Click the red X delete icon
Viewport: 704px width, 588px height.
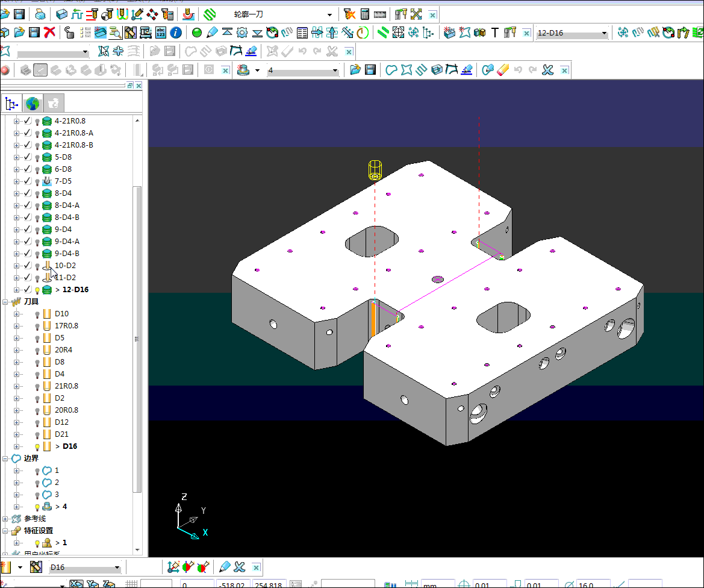(x=49, y=33)
